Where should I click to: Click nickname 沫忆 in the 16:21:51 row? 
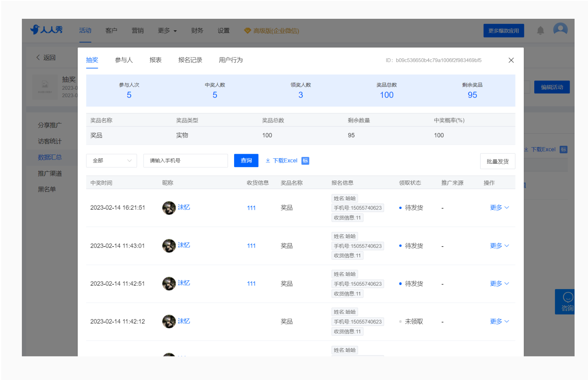[x=184, y=207]
